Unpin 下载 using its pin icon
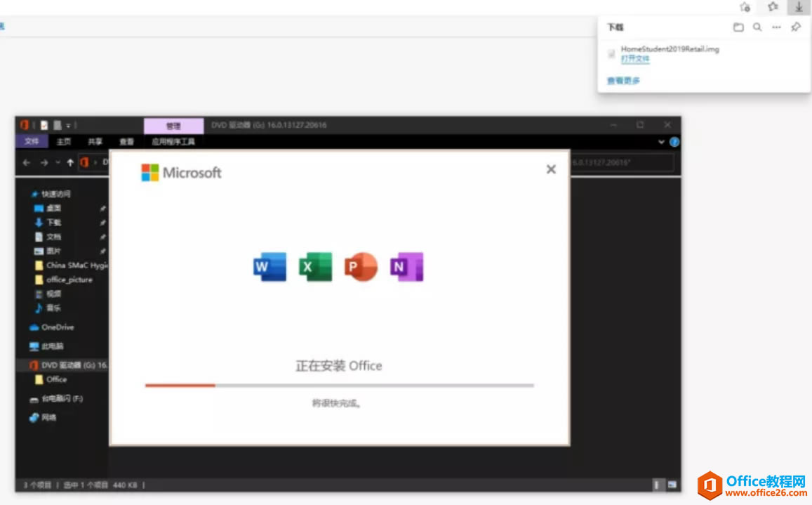 click(x=102, y=223)
